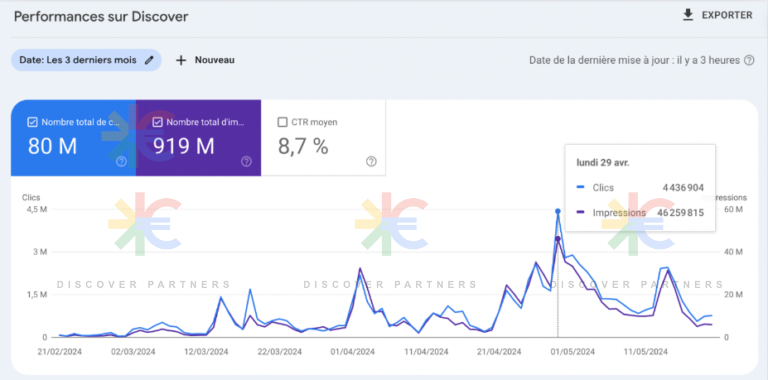
Task: Click the 21/04/2024 axis date label
Action: coord(500,352)
